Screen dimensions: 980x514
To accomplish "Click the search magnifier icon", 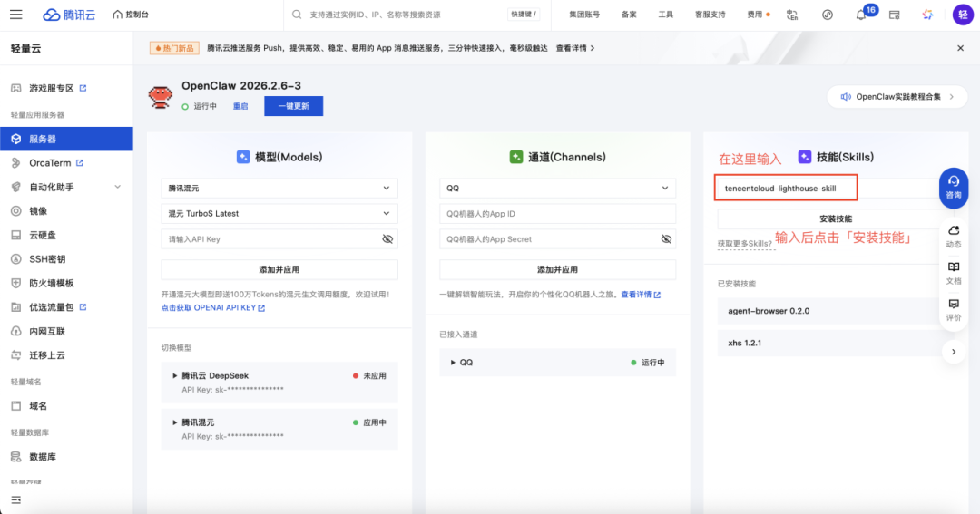I will pos(297,15).
